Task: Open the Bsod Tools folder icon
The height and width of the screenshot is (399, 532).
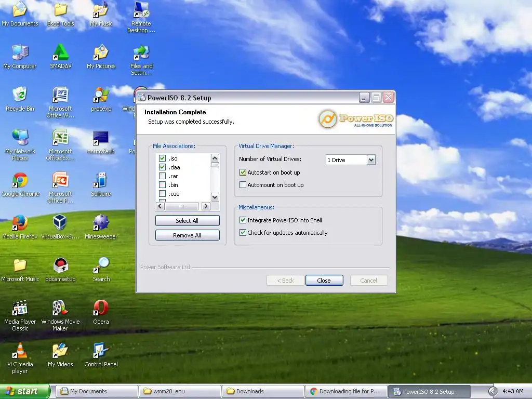Action: (x=60, y=14)
